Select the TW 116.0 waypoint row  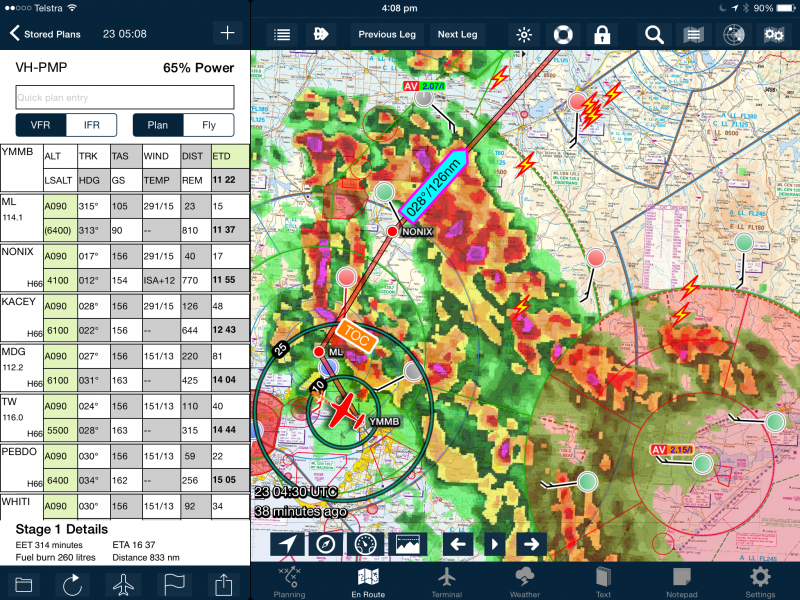pyautogui.click(x=125, y=418)
